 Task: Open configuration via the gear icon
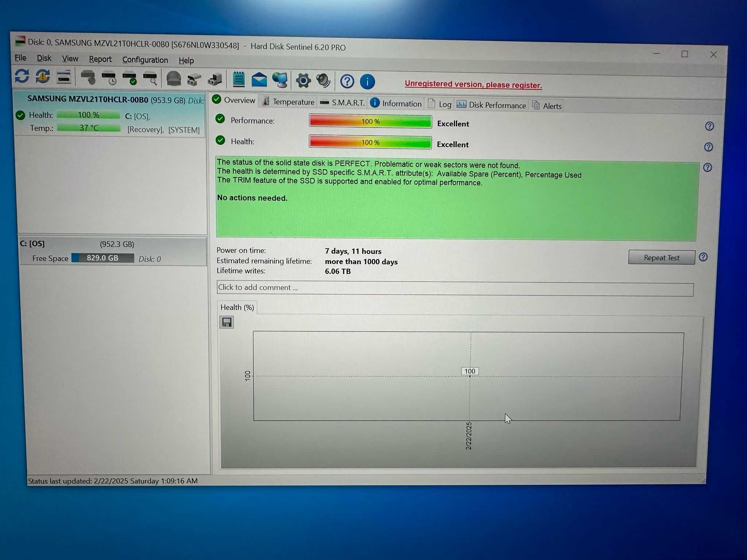click(303, 81)
